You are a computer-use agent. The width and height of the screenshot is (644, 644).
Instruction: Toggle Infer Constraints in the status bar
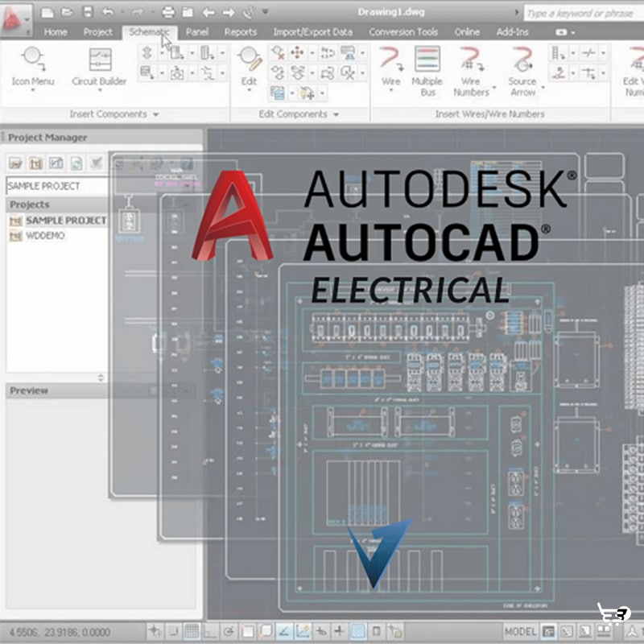[x=155, y=631]
